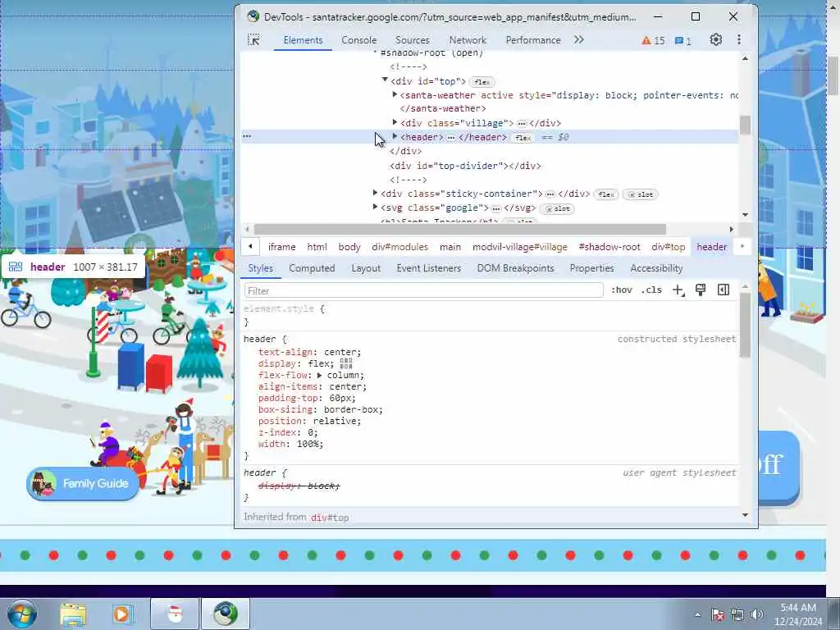This screenshot has height=630, width=840.
Task: Switch to the Console tab
Action: [x=359, y=40]
